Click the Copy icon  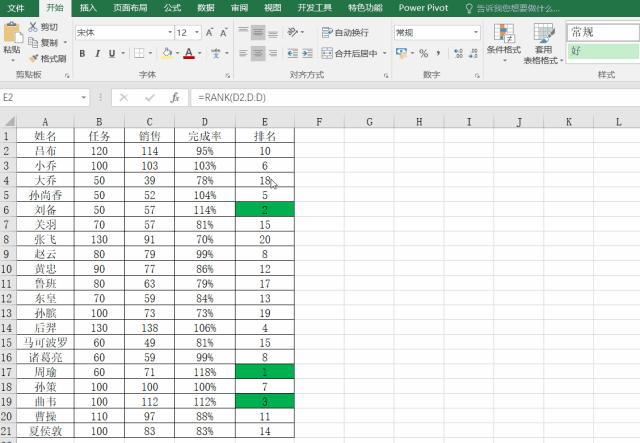pyautogui.click(x=33, y=42)
